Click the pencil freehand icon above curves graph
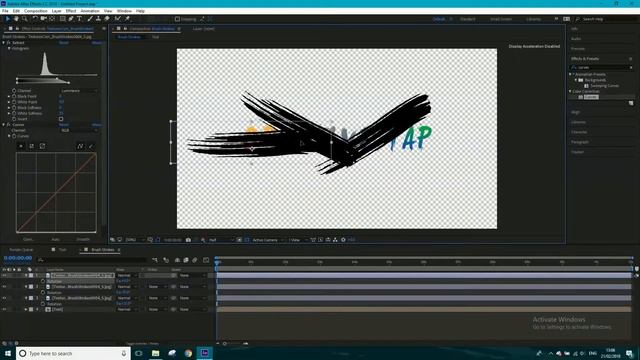The width and height of the screenshot is (640, 360). 91,146
